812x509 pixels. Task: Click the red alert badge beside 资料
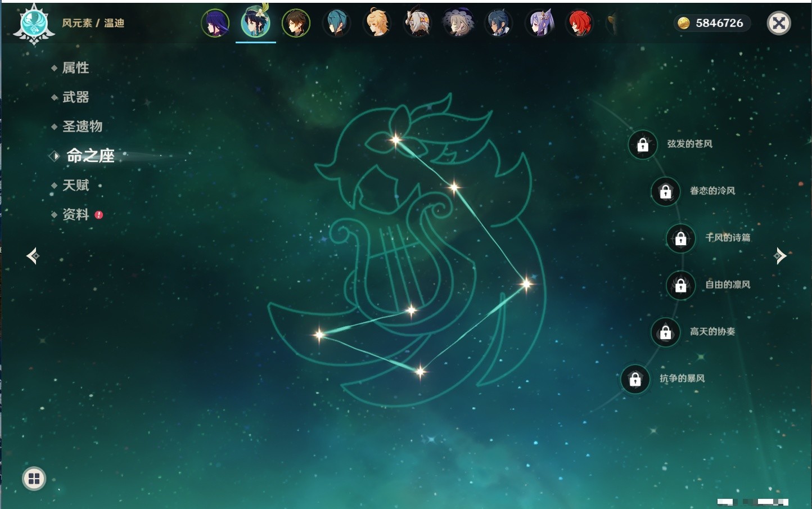(99, 215)
